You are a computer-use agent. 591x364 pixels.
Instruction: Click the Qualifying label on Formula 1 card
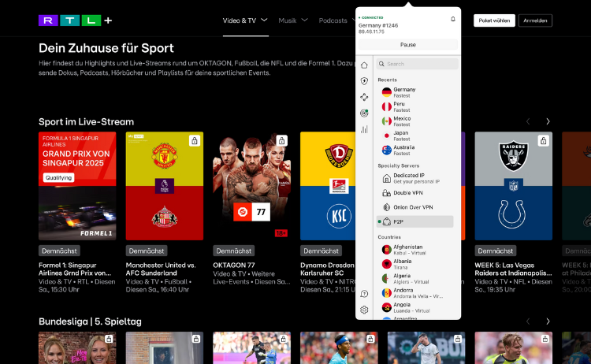[x=58, y=178]
